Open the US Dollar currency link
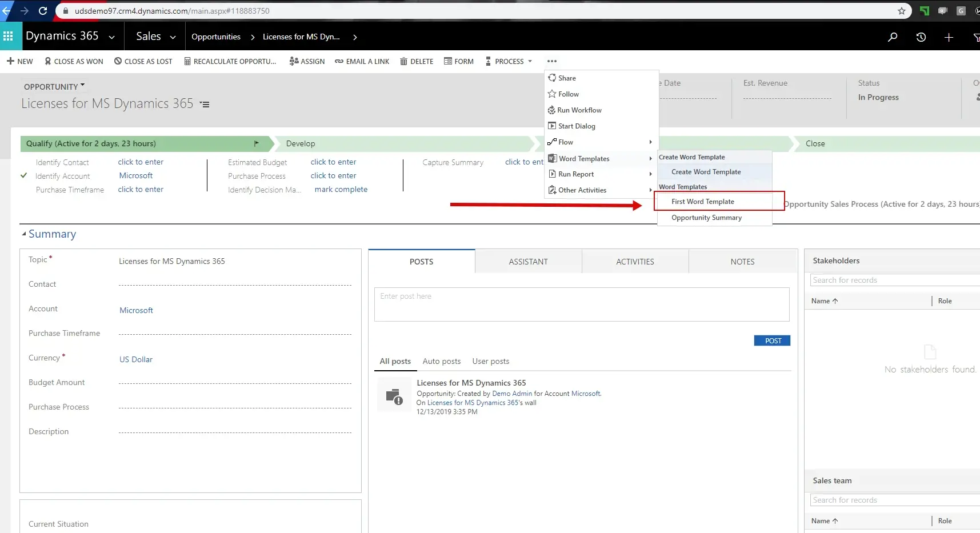The width and height of the screenshot is (980, 533). click(136, 359)
